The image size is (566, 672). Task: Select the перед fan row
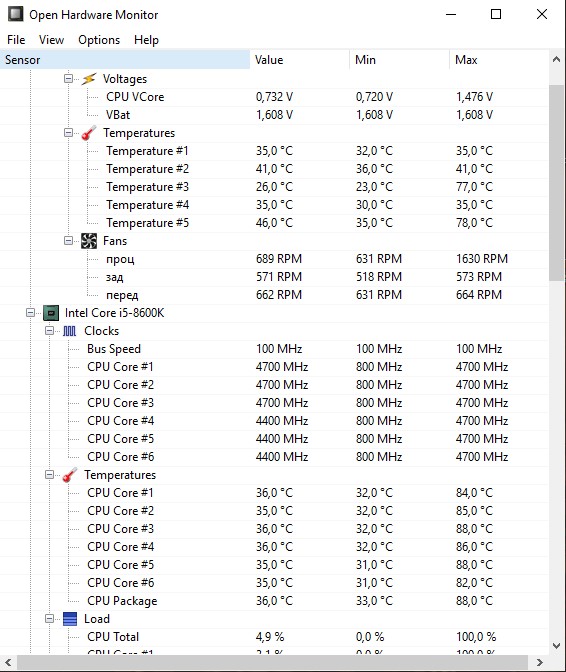274,295
